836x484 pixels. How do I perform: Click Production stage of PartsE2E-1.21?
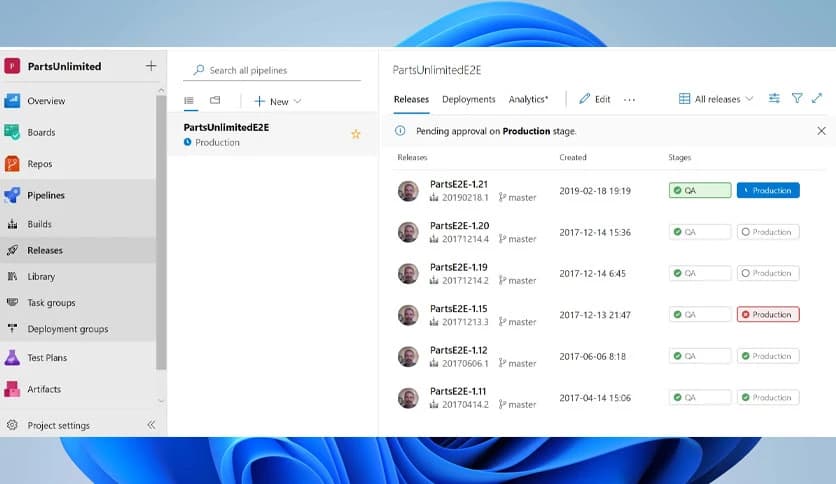[768, 190]
